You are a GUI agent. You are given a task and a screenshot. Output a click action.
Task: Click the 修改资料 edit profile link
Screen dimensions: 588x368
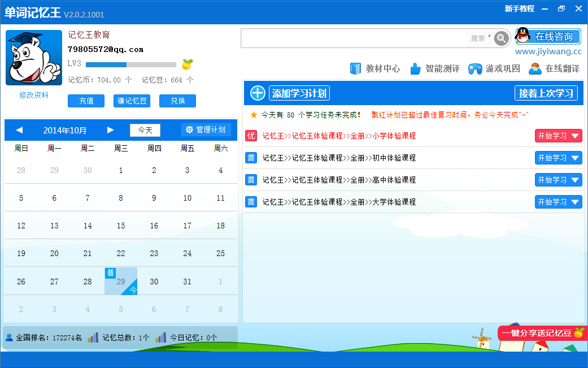(34, 96)
